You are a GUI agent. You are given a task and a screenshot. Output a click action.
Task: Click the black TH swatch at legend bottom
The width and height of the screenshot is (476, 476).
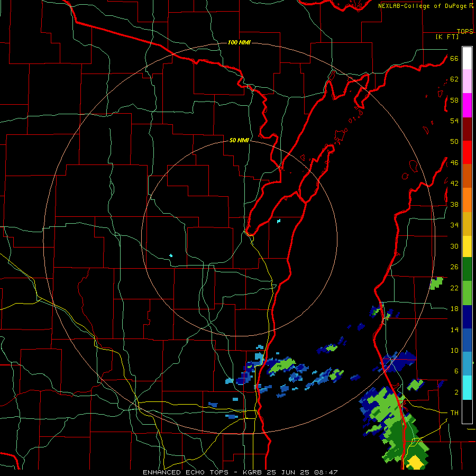point(467,411)
